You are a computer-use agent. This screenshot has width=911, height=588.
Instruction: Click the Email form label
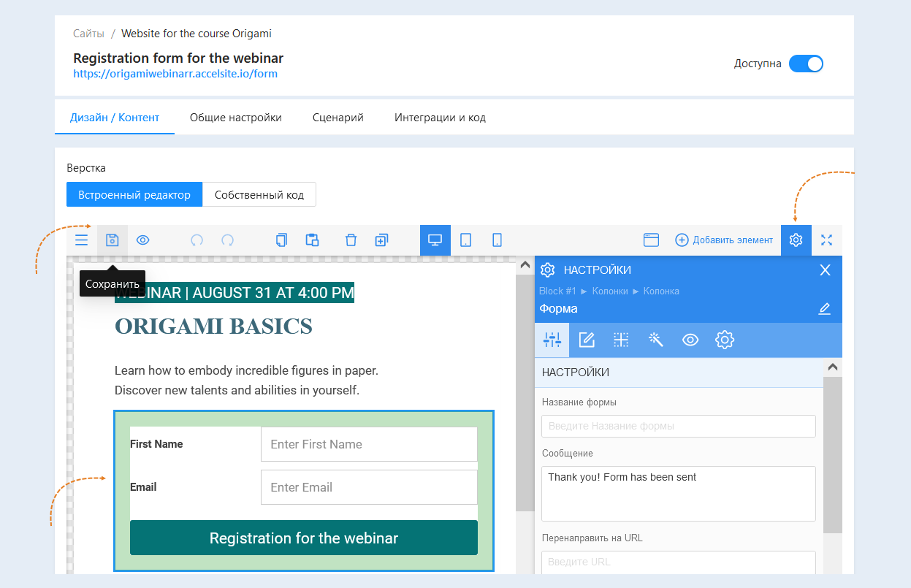coord(143,487)
